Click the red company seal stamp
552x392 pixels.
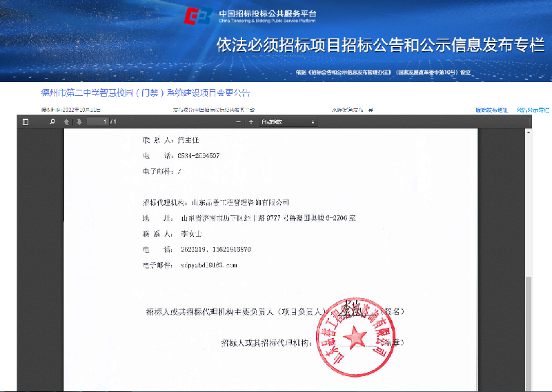(x=355, y=337)
